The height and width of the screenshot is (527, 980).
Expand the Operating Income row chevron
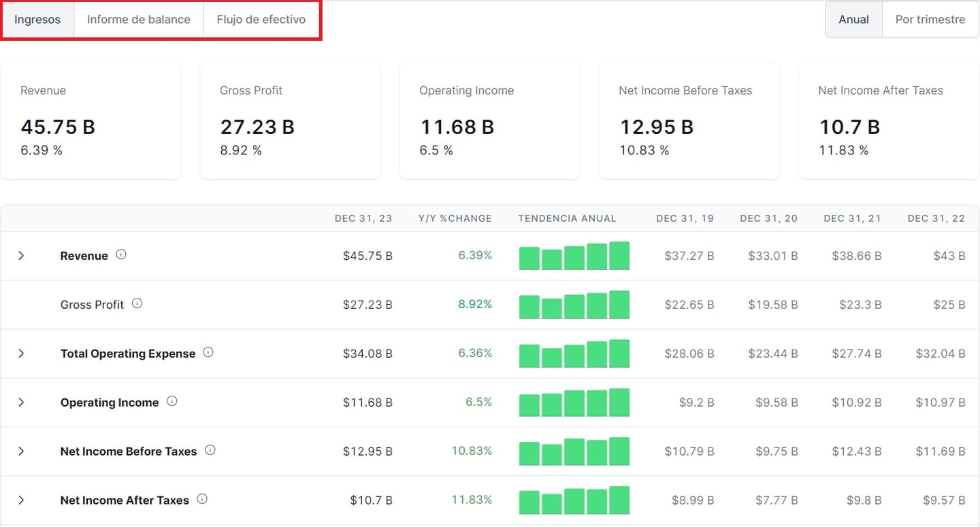click(x=21, y=403)
